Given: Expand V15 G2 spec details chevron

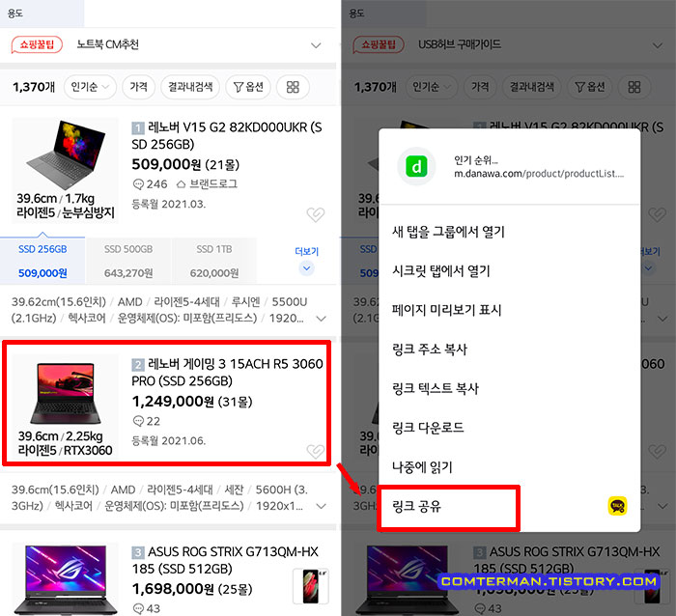Looking at the screenshot, I should (x=322, y=319).
